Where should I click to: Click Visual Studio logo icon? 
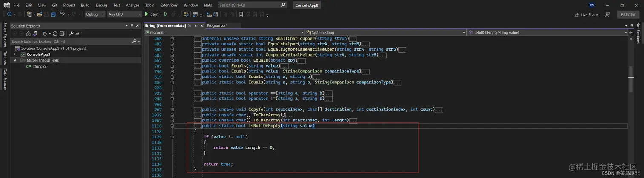(6, 5)
